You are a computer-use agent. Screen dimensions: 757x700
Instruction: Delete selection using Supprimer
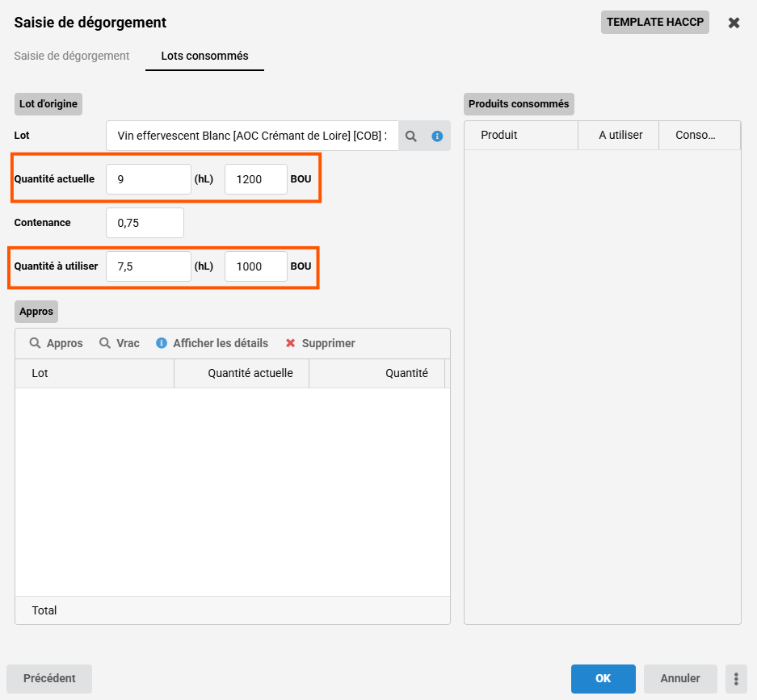321,343
